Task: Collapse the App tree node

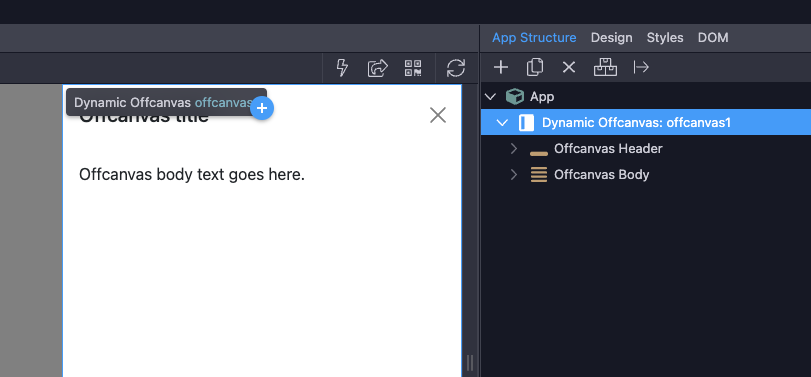Action: click(491, 96)
